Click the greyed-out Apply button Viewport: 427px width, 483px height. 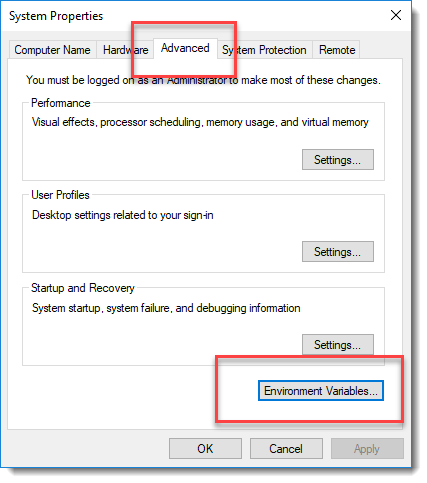coord(367,449)
